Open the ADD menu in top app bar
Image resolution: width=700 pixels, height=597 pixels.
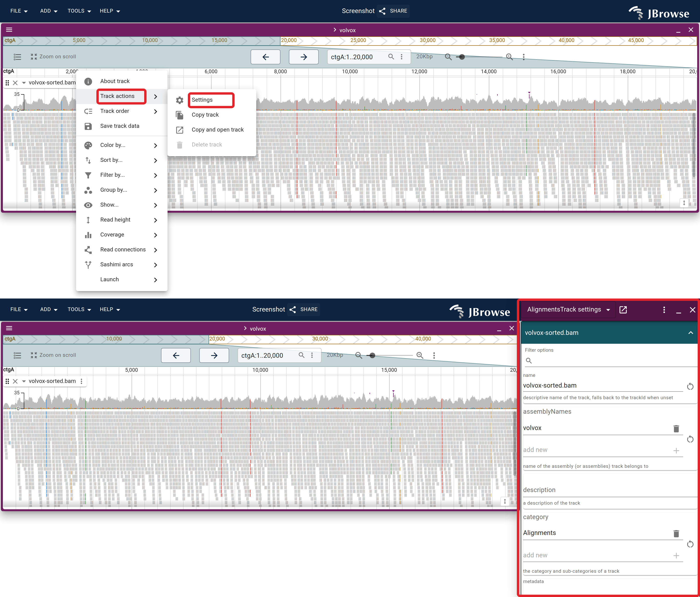(49, 11)
